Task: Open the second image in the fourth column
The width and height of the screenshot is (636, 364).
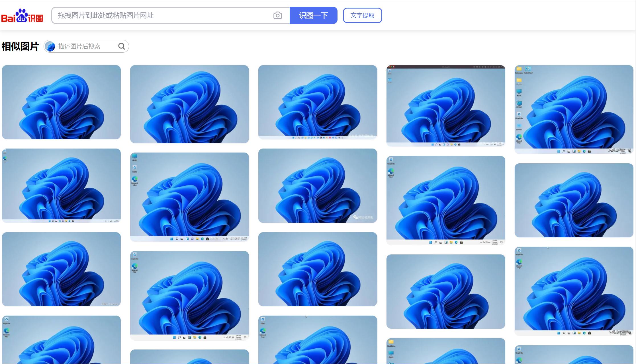Action: coord(446,200)
